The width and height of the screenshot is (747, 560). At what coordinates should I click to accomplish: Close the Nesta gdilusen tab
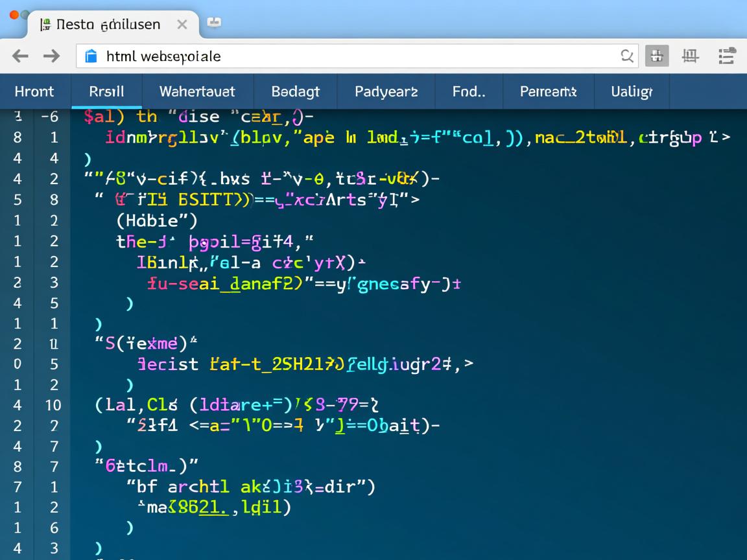182,25
